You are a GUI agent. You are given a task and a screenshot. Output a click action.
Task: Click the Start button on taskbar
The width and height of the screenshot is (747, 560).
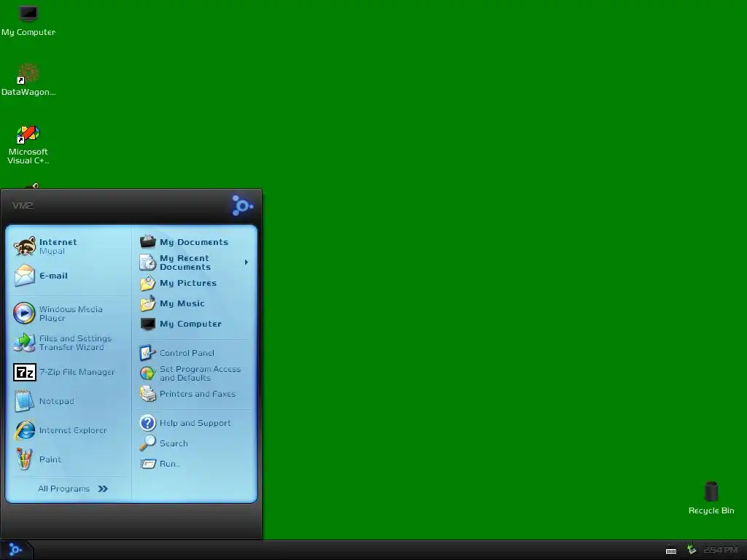(15, 550)
